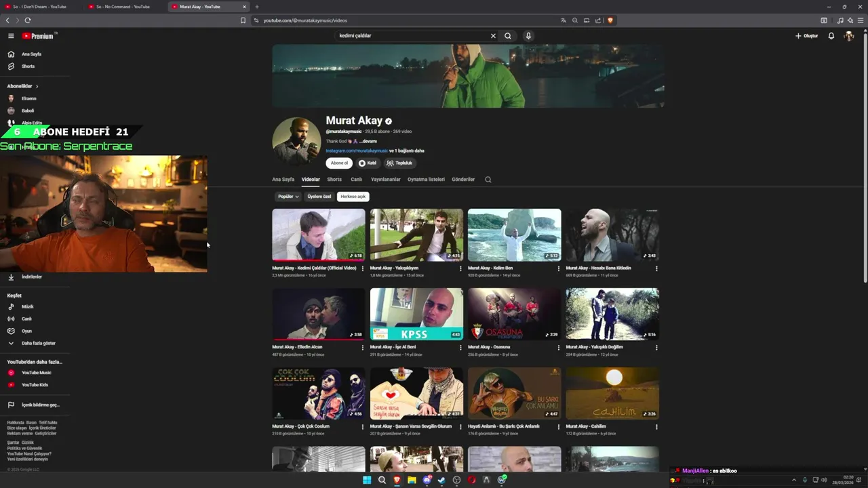Image resolution: width=868 pixels, height=488 pixels.
Task: Open options menu for Kelim Ben video
Action: [559, 269]
